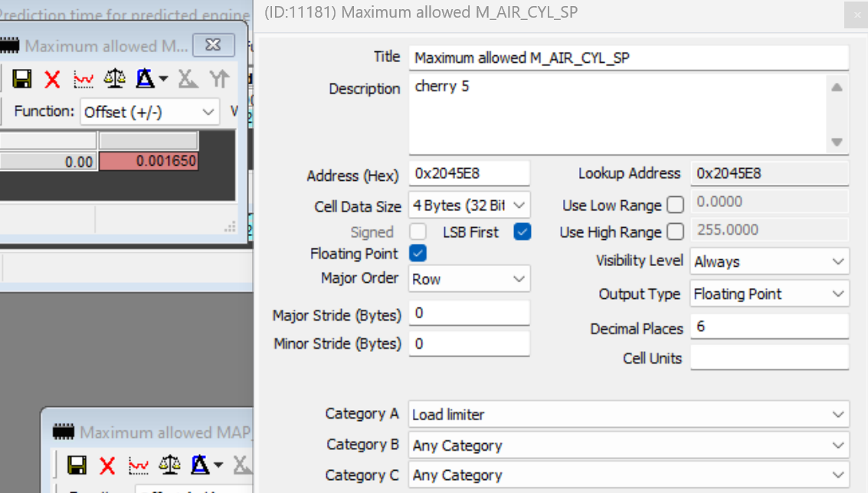Enable the Use Low Range checkbox
The height and width of the screenshot is (493, 868).
pos(675,205)
